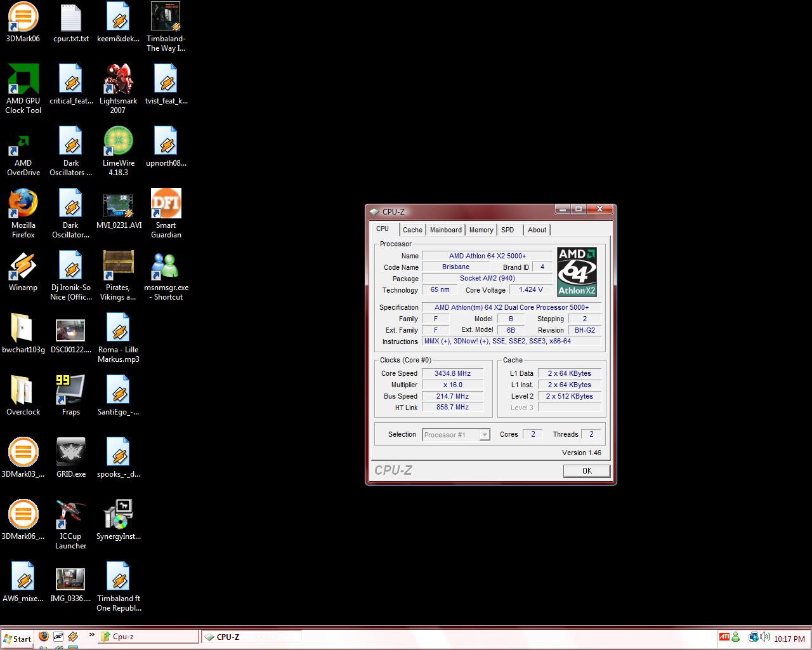The height and width of the screenshot is (650, 812).
Task: Click the processor Name field
Action: (x=487, y=256)
